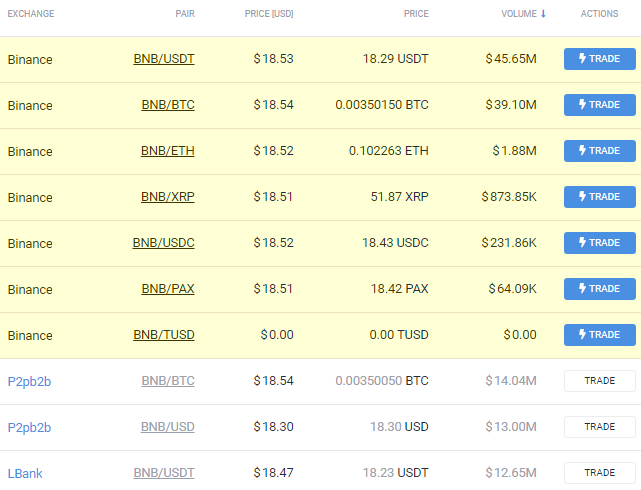Click Trade button for BNB/TUSD
Screen dimensions: 641x490
click(x=600, y=335)
